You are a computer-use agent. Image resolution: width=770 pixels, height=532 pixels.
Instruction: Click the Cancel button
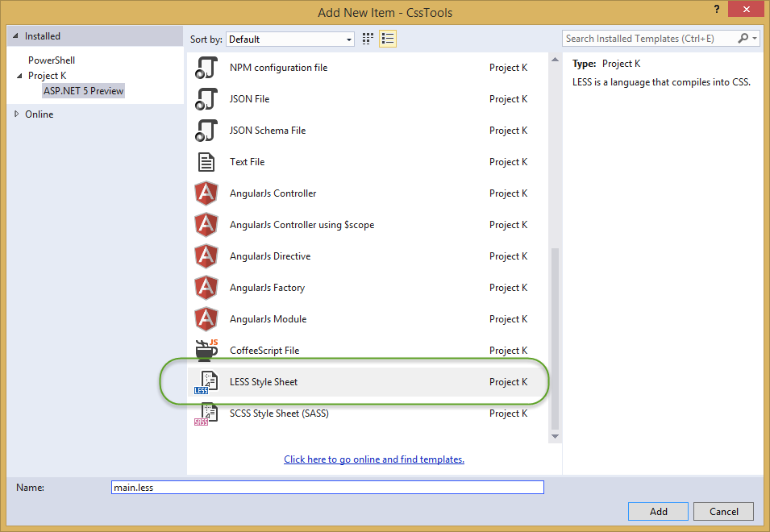pos(723,511)
